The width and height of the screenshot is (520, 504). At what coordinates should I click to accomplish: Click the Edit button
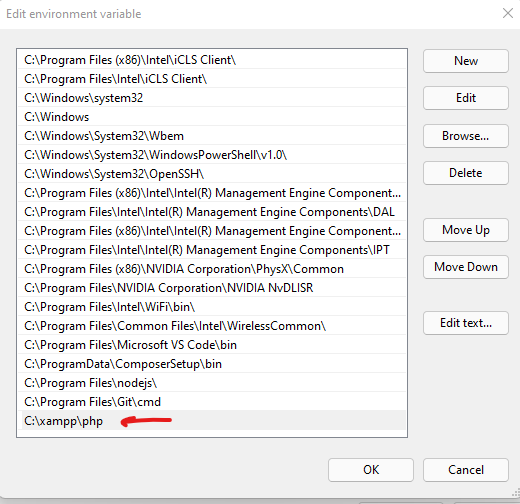click(466, 98)
